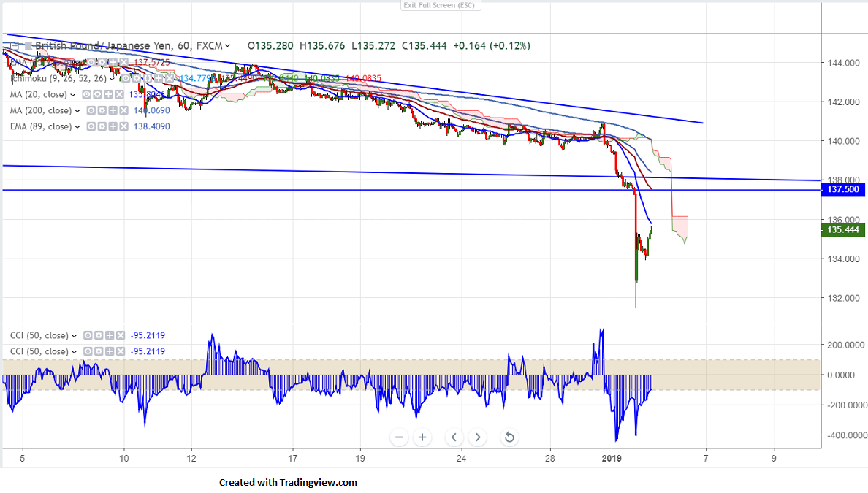Open settings of upper CCI (50, close)

pos(99,335)
